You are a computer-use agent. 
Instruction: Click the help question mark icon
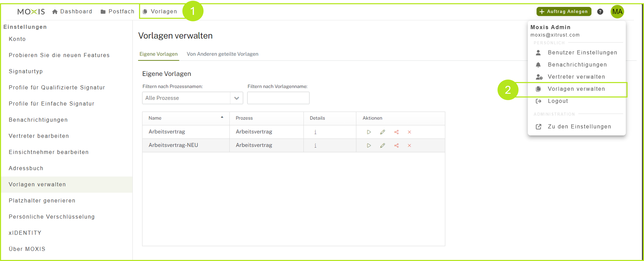pos(600,12)
